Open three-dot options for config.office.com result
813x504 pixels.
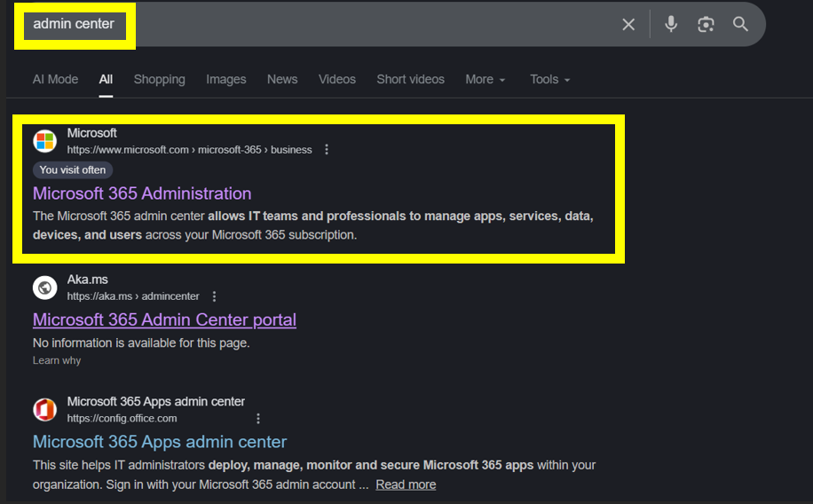point(258,419)
